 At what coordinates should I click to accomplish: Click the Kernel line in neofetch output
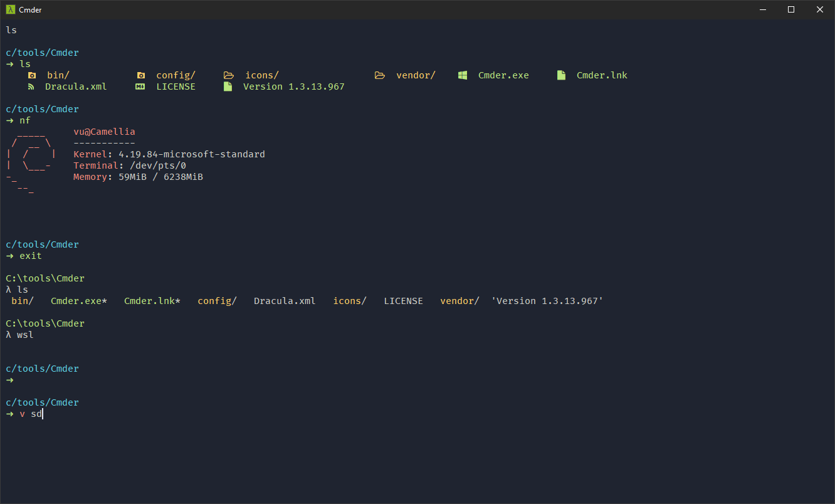(x=169, y=154)
